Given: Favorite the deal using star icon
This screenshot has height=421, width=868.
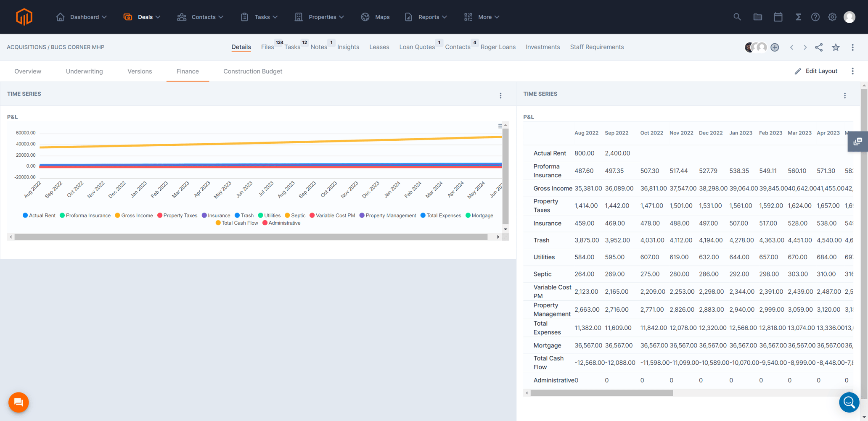Looking at the screenshot, I should [836, 47].
